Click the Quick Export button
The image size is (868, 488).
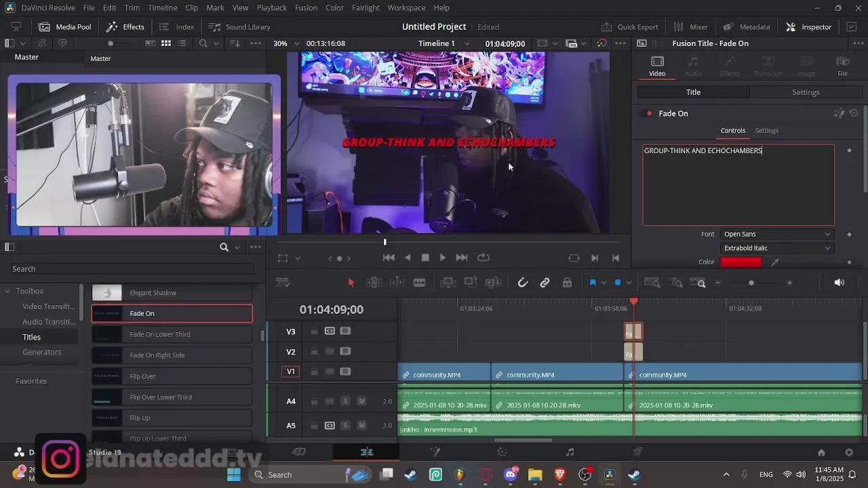[x=630, y=27]
